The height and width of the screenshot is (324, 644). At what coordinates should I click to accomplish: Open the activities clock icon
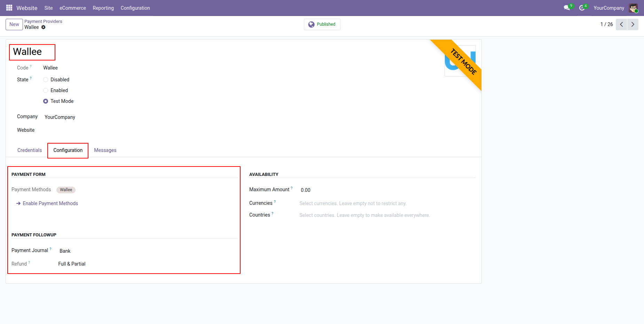(x=582, y=8)
